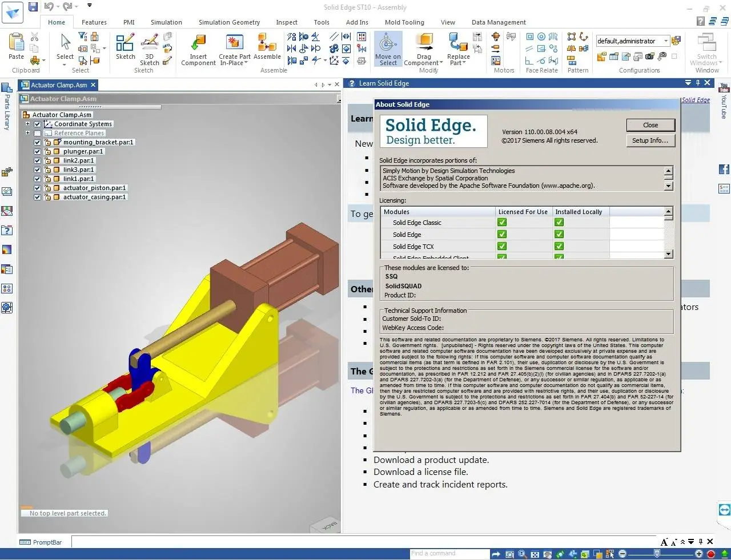Click the TeamViewer icon on right edge
This screenshot has height=560, width=731.
point(724,510)
